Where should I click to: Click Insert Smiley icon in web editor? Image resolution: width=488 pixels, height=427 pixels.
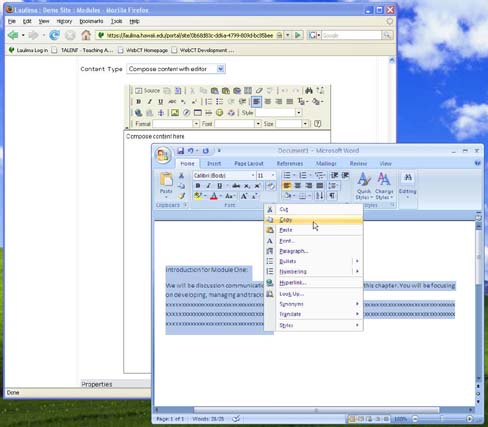219,113
